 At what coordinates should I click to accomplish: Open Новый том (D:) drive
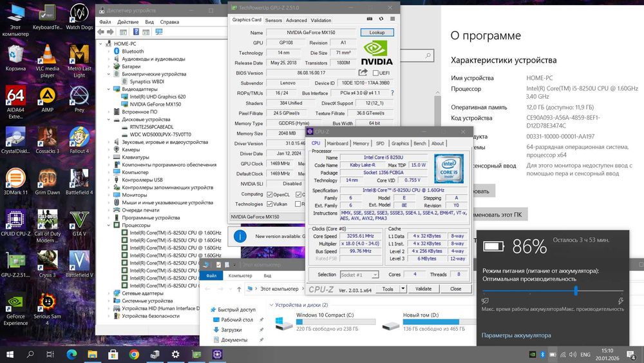coord(430,322)
